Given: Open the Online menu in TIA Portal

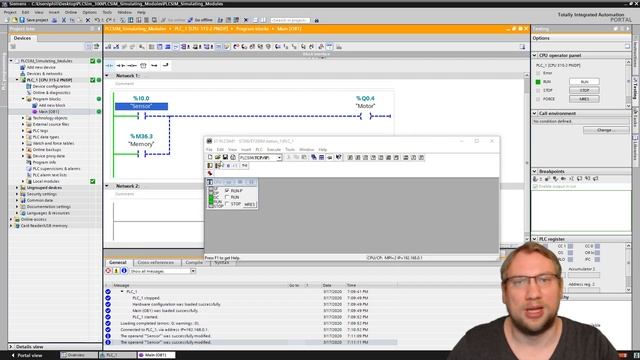Looking at the screenshot, I should (71, 12).
